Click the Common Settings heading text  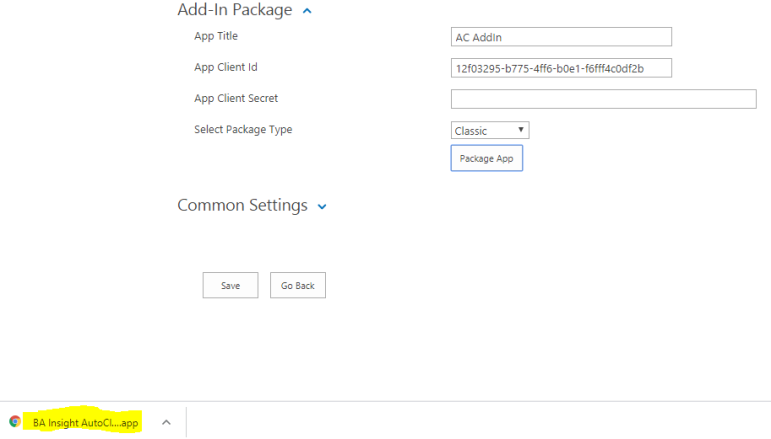point(242,205)
